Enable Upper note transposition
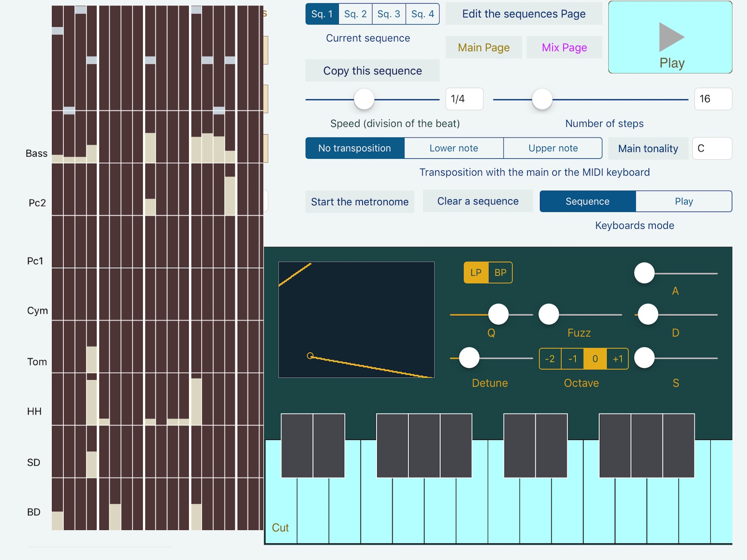 pyautogui.click(x=553, y=148)
